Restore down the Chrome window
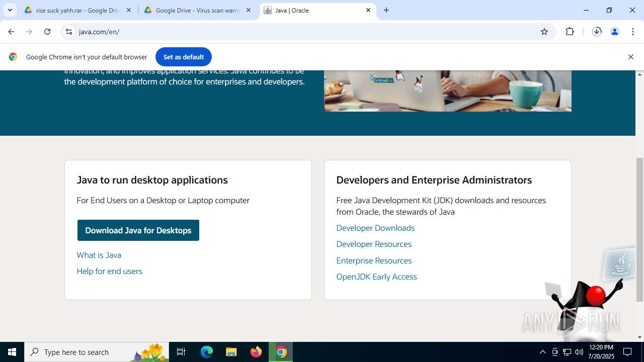The image size is (644, 362). (609, 10)
